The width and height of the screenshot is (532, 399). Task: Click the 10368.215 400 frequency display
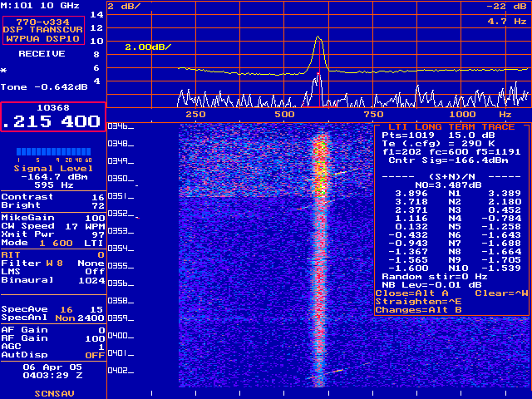click(x=53, y=116)
